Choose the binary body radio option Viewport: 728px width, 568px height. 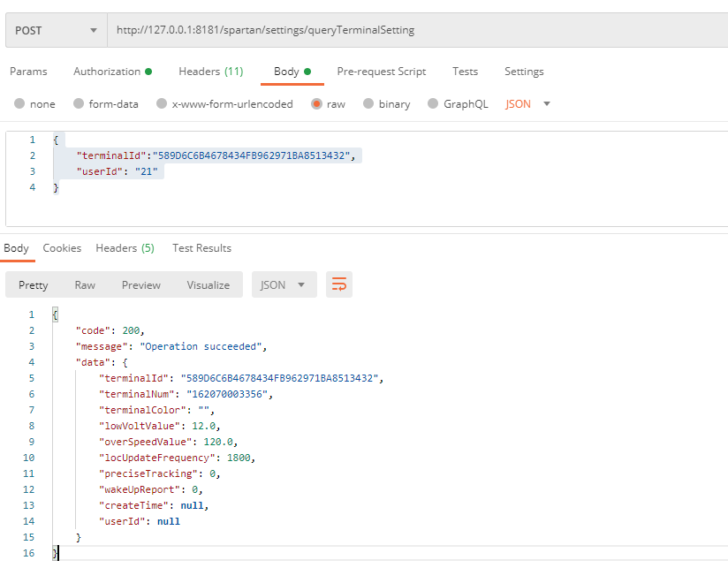pos(369,104)
